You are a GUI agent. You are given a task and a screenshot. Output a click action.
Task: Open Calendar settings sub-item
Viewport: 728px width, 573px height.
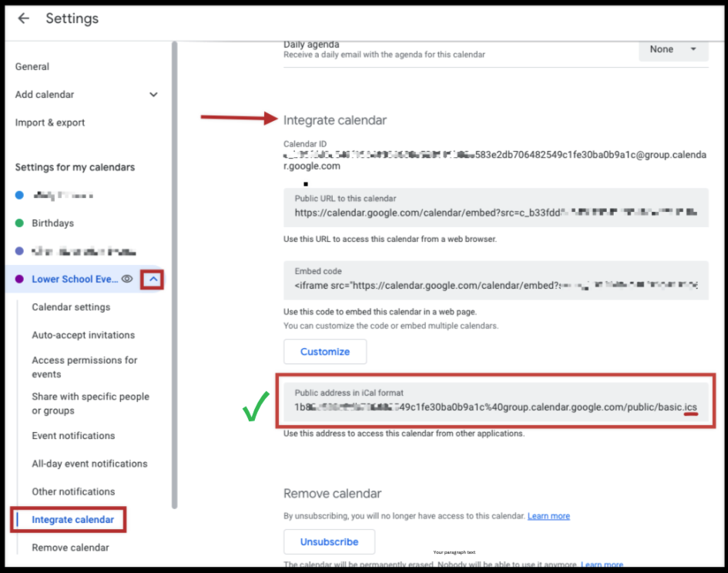click(71, 307)
